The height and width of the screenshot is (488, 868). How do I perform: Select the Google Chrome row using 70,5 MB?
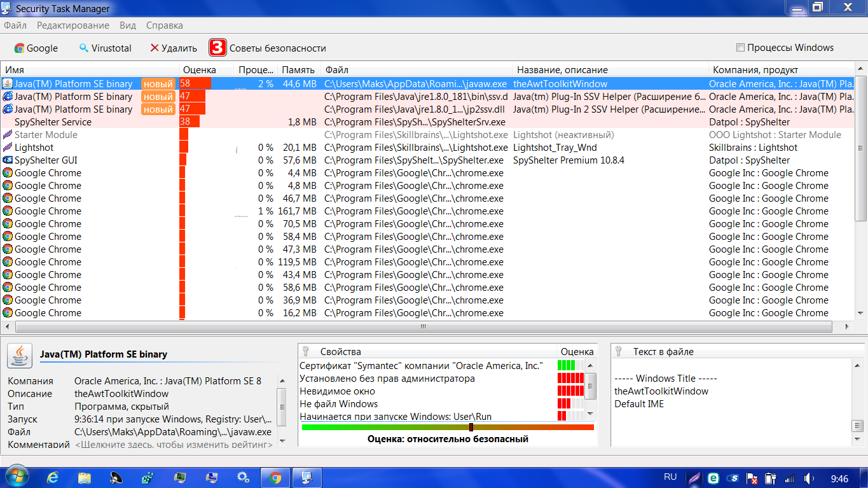pos(427,224)
